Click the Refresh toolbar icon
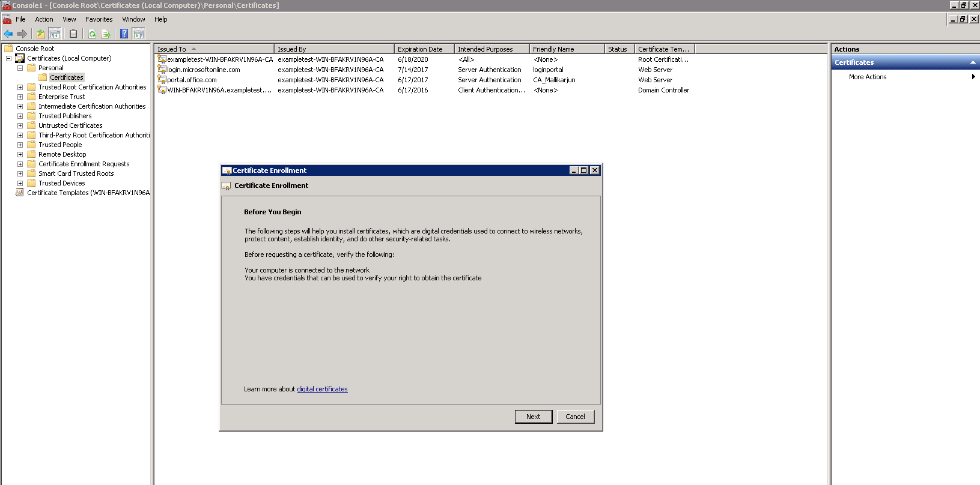The width and height of the screenshot is (980, 485). [92, 34]
